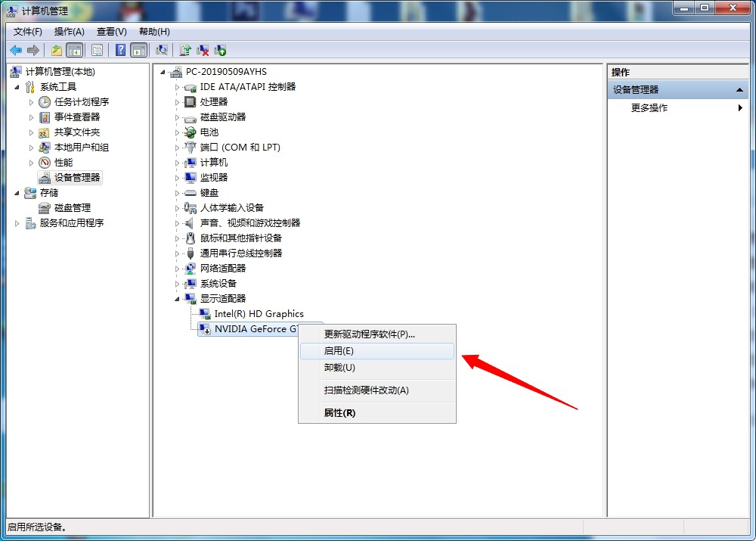This screenshot has width=756, height=541.
Task: Select the 人体学输入设备 category
Action: 232,208
